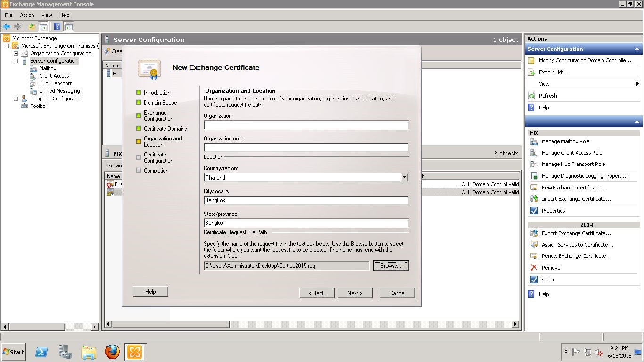Open Manage Diagnostic Logging Properties action
Screen dimensions: 644x362
pos(585,176)
